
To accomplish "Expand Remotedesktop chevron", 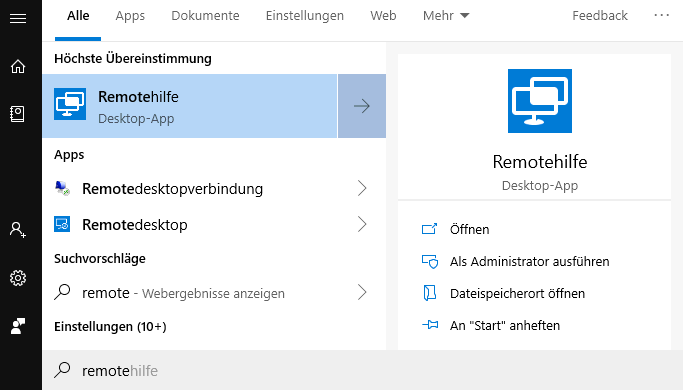I will 362,224.
